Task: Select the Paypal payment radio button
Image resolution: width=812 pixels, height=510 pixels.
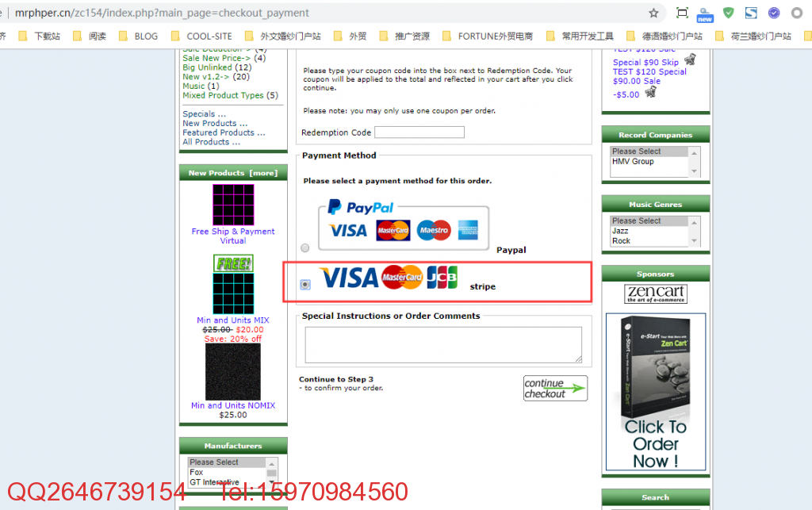Action: click(305, 248)
